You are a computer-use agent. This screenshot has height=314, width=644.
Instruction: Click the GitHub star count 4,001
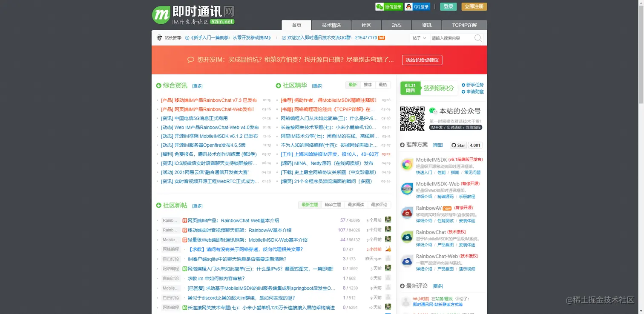point(475,145)
